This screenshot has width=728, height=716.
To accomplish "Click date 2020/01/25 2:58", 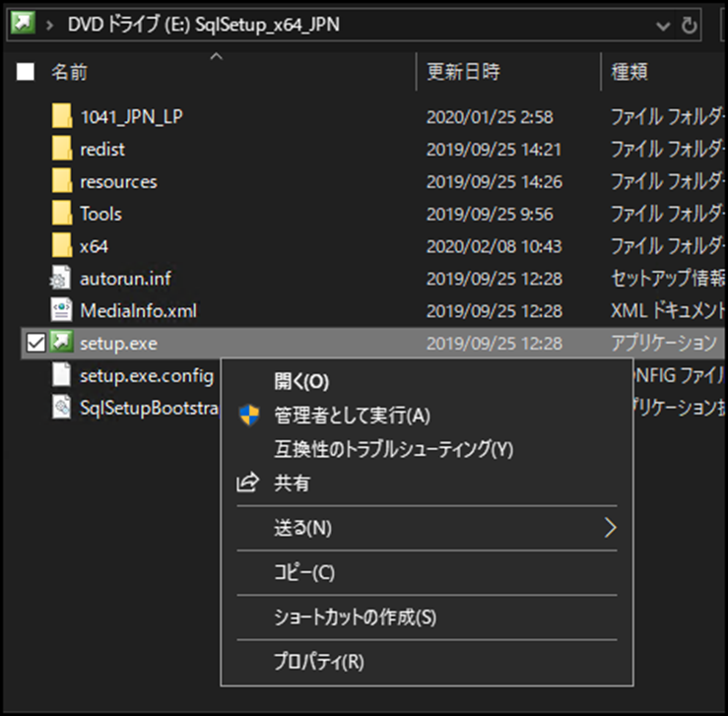I will point(490,117).
